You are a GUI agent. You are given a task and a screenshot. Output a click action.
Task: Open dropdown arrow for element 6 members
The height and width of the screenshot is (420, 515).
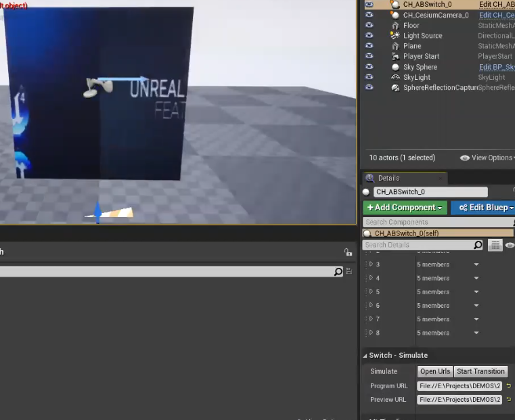(476, 306)
